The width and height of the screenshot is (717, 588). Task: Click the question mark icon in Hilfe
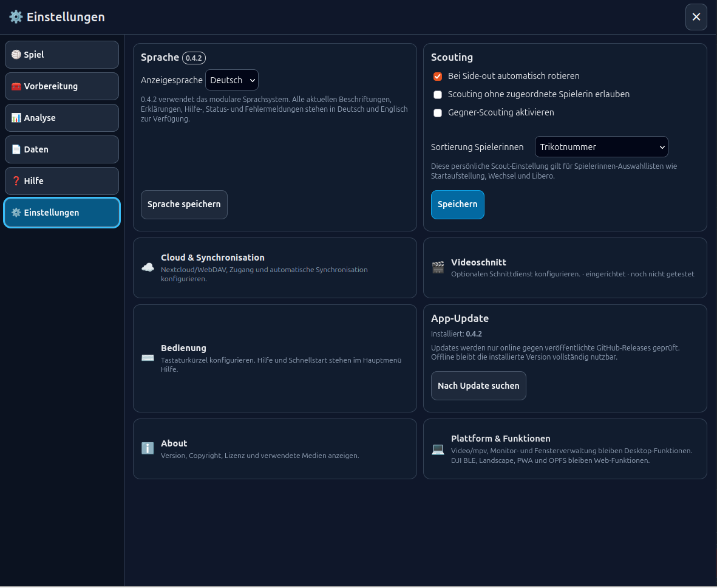16,181
